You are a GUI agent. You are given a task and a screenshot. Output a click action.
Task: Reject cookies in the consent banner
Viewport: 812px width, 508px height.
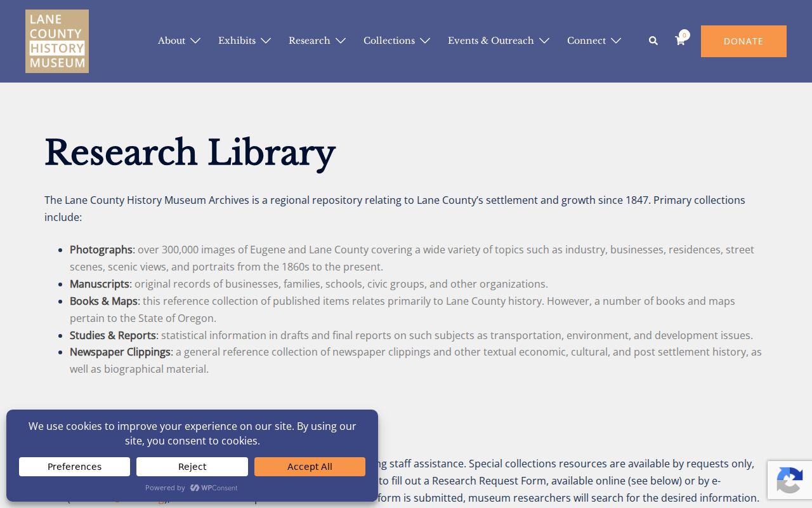pyautogui.click(x=192, y=467)
